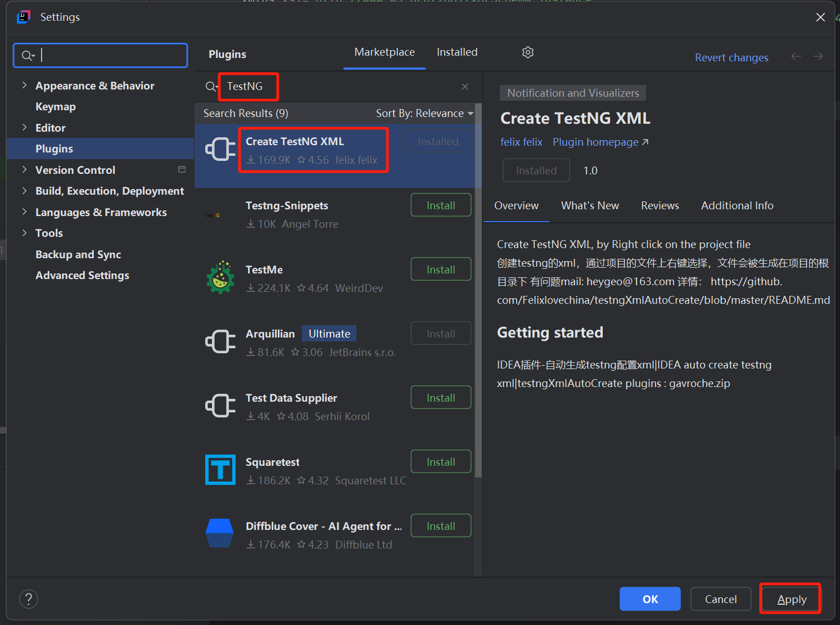840x625 pixels.
Task: Click the Ultimate badge on Arquillian
Action: coord(329,334)
